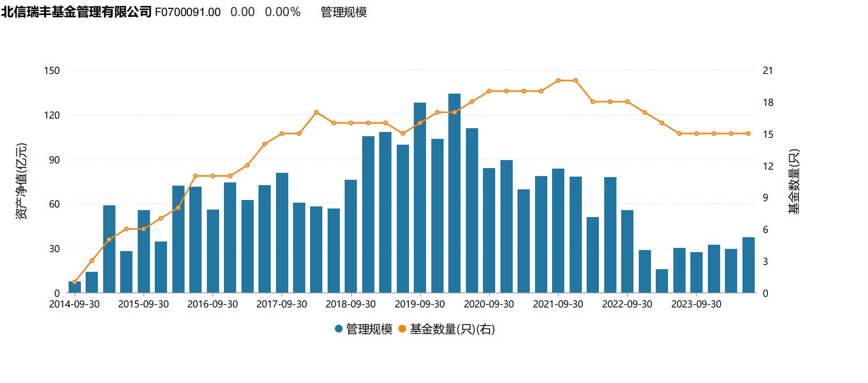Image resolution: width=868 pixels, height=383 pixels.
Task: Click the 12 value on fund-count axis
Action: [x=768, y=166]
